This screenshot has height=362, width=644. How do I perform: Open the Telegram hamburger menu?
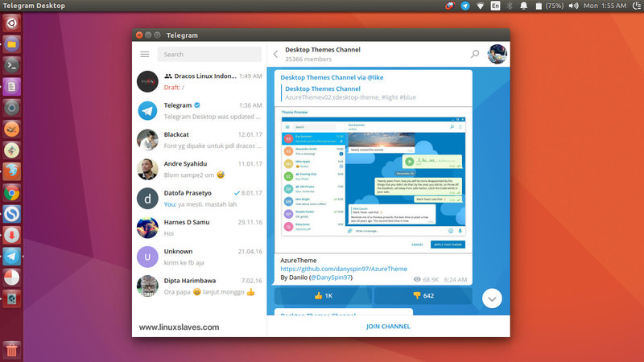(145, 54)
